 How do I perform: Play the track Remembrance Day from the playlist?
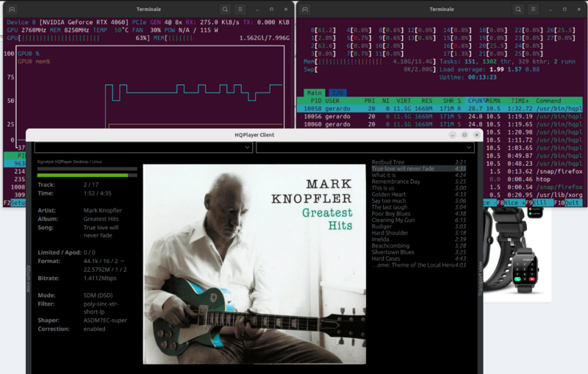396,181
